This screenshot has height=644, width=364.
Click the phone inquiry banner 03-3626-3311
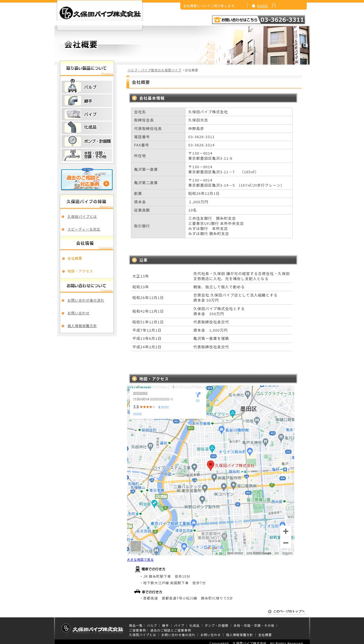[259, 20]
